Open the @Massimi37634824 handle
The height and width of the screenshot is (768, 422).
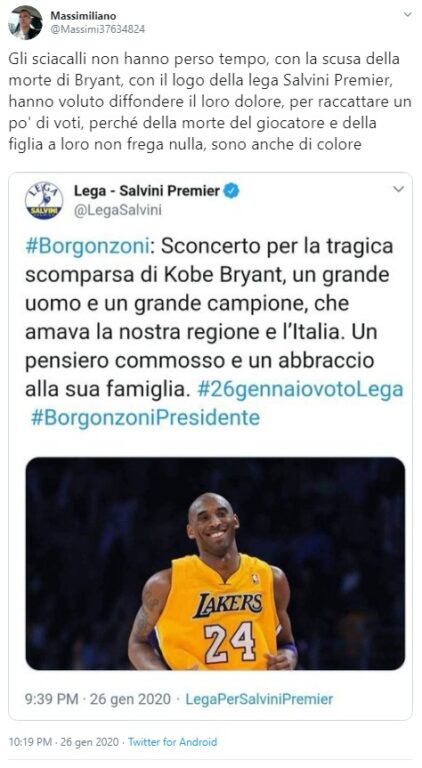(x=97, y=29)
